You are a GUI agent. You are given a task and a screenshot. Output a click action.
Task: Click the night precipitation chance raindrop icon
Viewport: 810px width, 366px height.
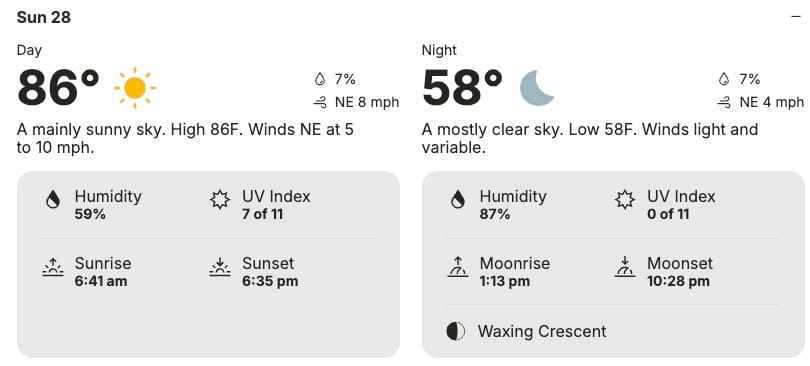(x=724, y=79)
